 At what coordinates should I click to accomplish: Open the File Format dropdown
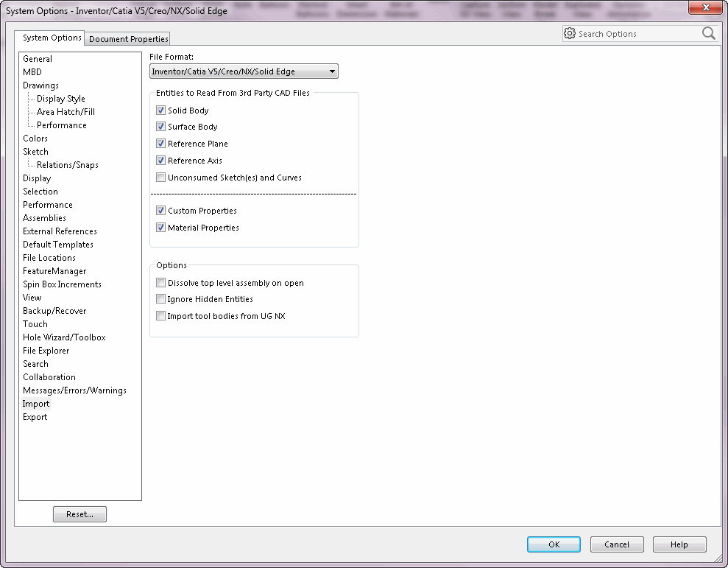tap(244, 71)
